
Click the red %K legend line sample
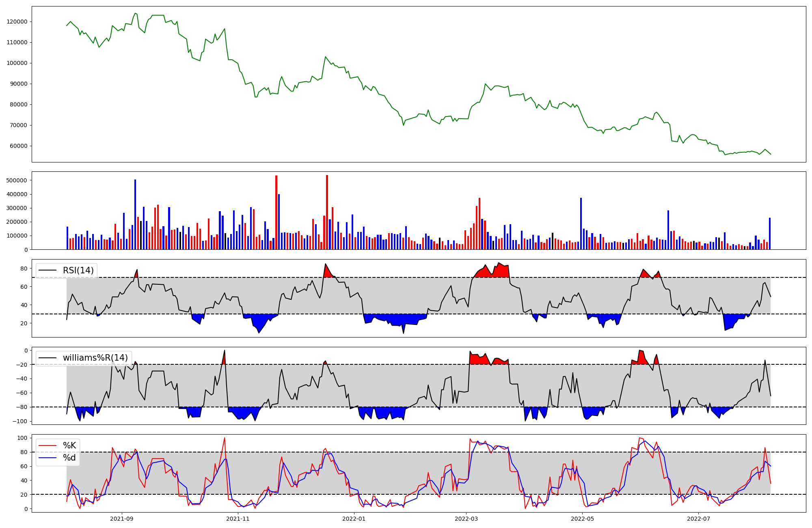coord(48,446)
